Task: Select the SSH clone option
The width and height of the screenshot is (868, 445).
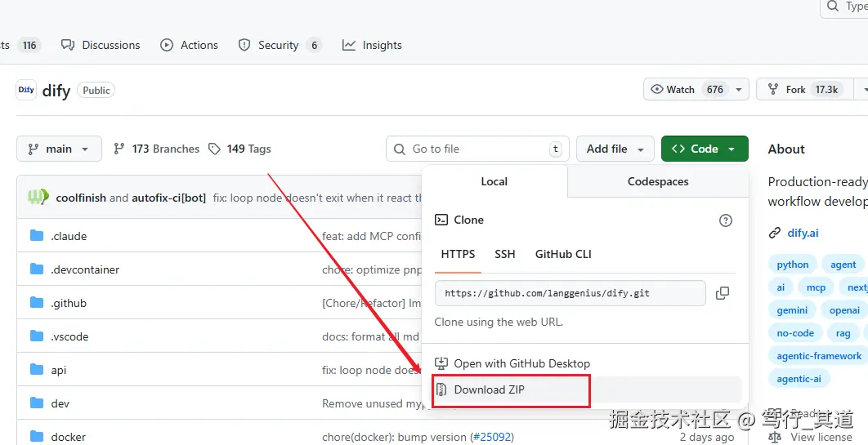Action: click(x=505, y=254)
